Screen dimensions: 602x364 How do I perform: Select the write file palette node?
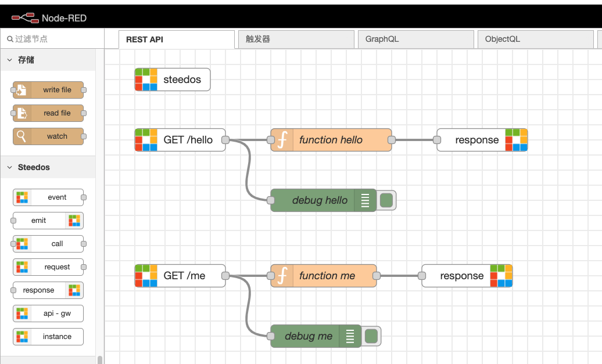pyautogui.click(x=49, y=90)
